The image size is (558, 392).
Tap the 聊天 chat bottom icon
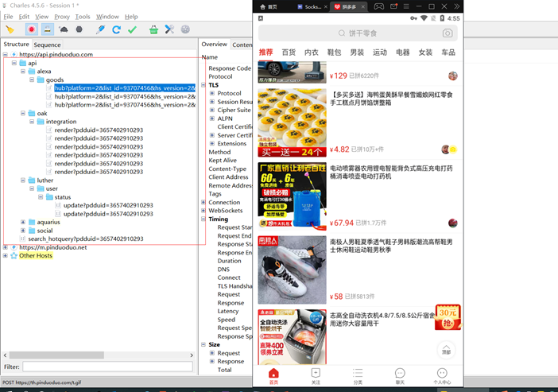[x=400, y=376]
